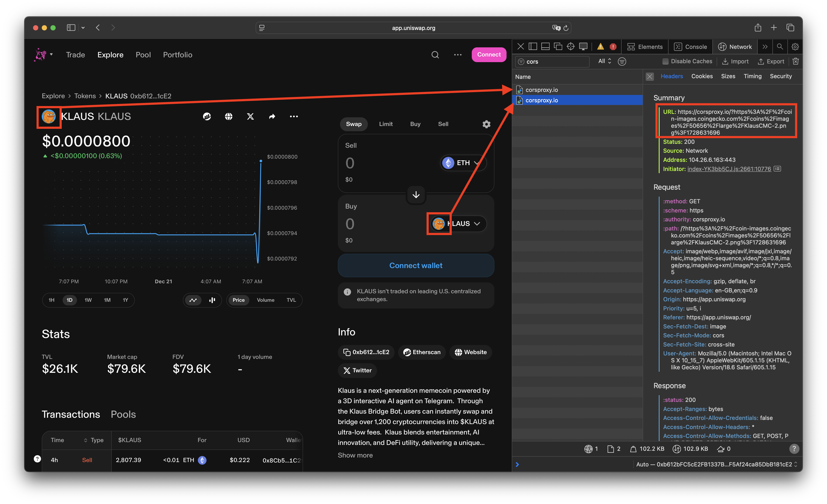Open the website globe icon beside KLAUS title
This screenshot has height=504, width=827.
(x=228, y=116)
